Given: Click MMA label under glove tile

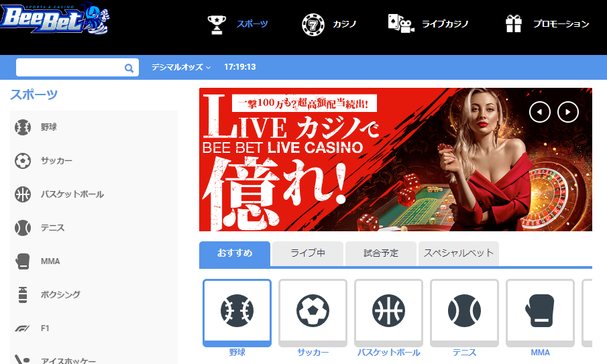Looking at the screenshot, I should pos(540,353).
